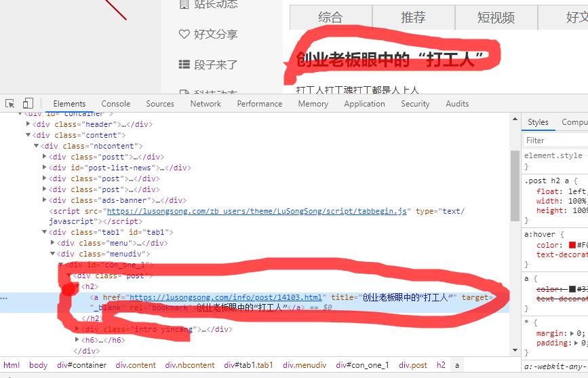The image size is (588, 378).
Task: Select the opening h2 tag row
Action: [90, 286]
